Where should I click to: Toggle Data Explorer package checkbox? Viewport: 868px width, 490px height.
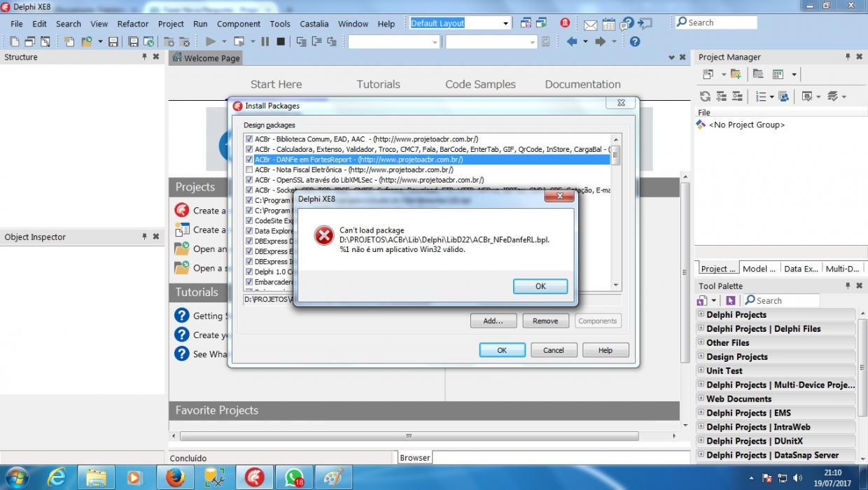[x=249, y=230]
